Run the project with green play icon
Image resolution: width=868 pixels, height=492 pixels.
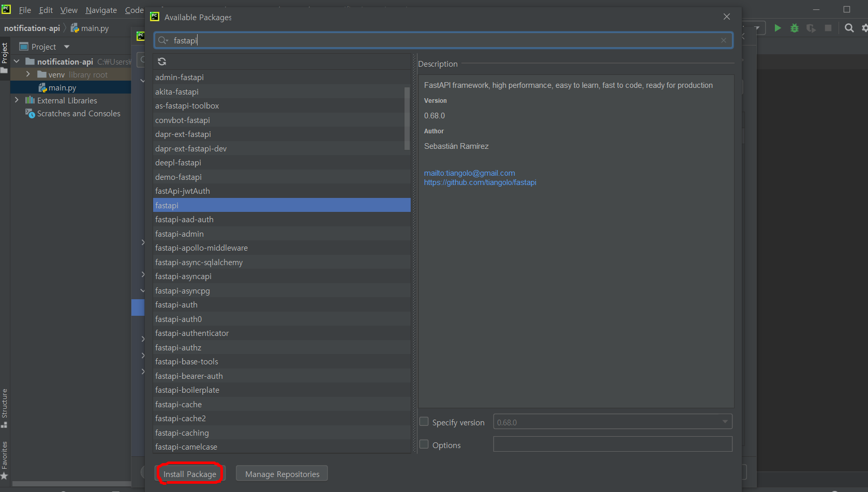(x=777, y=28)
